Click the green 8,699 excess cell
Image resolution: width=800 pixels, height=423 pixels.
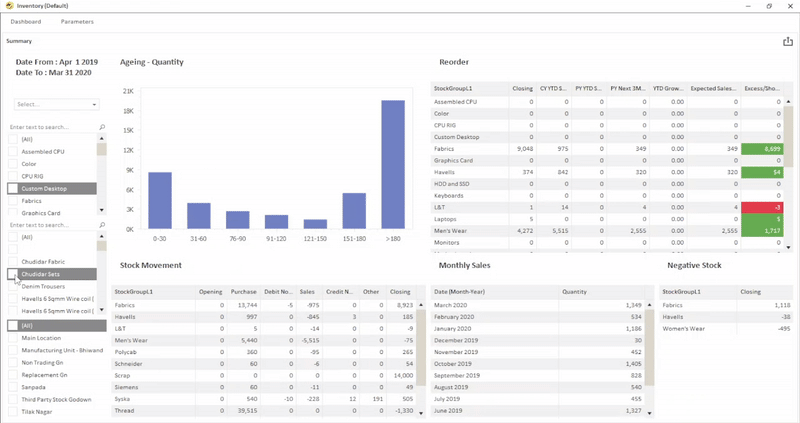[762, 148]
